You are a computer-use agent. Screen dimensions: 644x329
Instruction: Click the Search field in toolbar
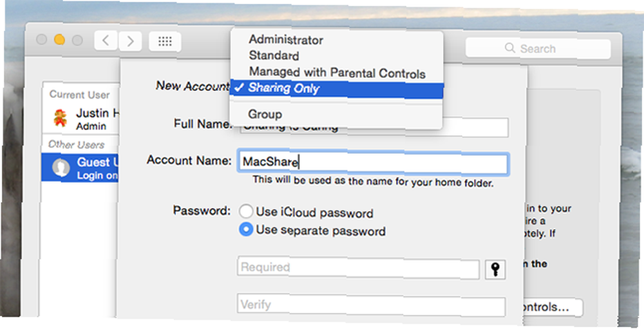point(538,48)
